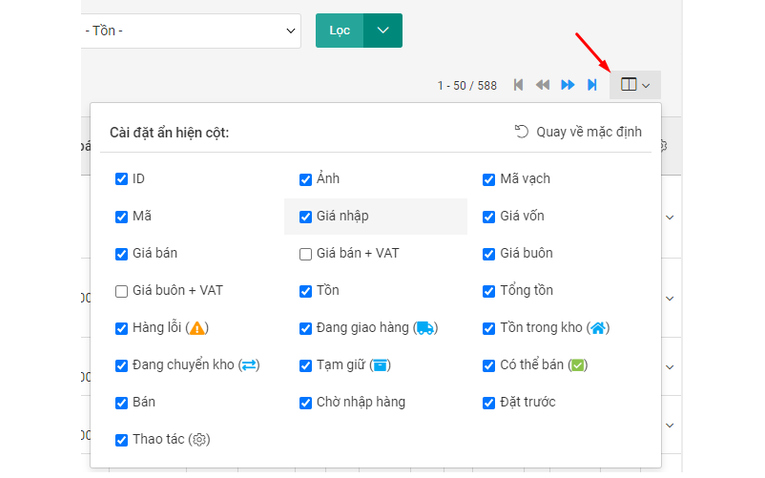Open the Lọc button dropdown arrow
Viewport: 765px width, 478px height.
tap(383, 30)
